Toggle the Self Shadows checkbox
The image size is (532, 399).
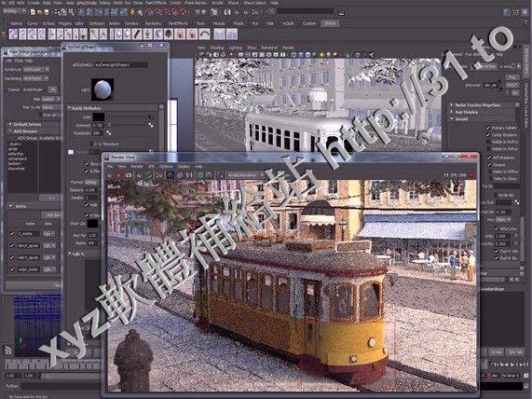[x=489, y=158]
